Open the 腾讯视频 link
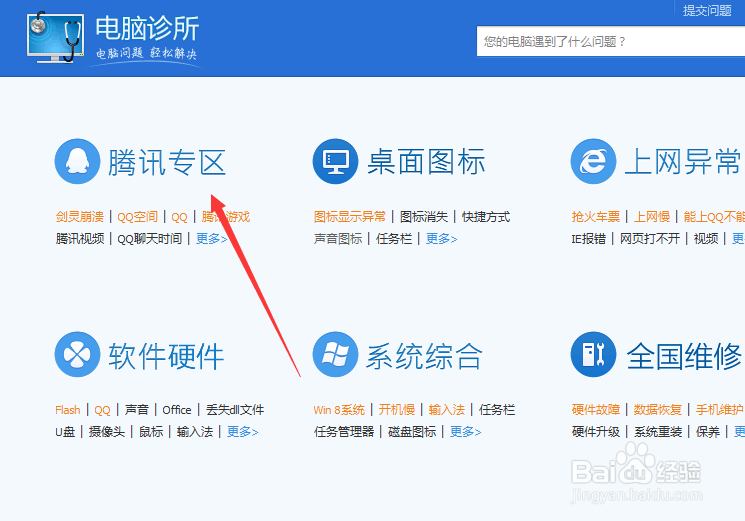This screenshot has height=521, width=745. [x=79, y=238]
